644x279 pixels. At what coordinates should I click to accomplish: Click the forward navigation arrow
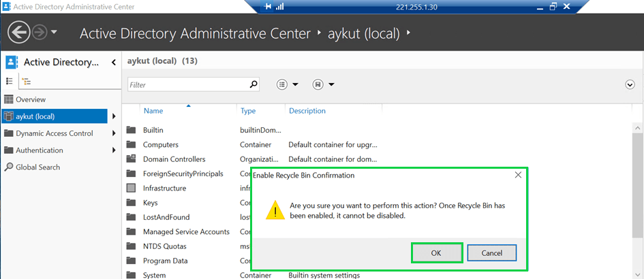pyautogui.click(x=39, y=32)
